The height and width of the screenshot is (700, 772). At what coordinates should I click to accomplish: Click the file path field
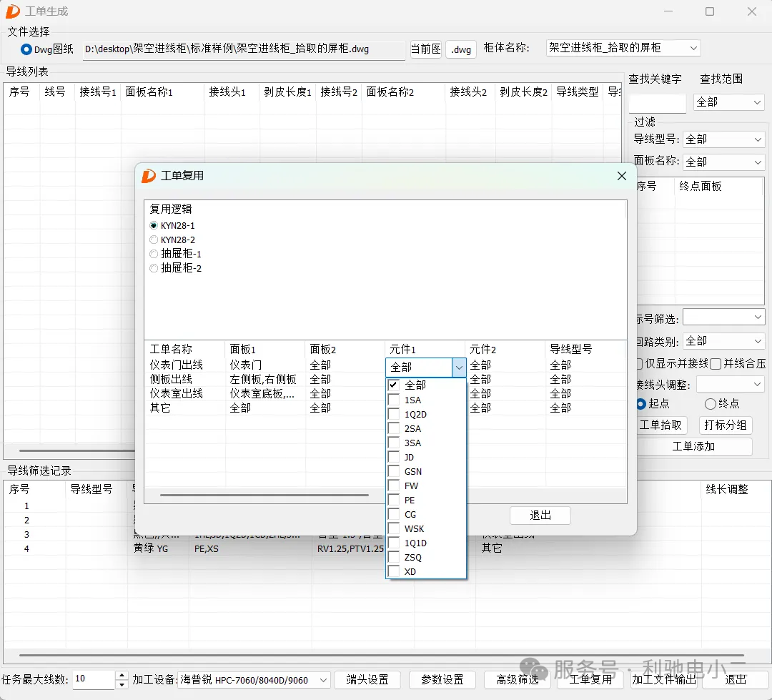(244, 49)
